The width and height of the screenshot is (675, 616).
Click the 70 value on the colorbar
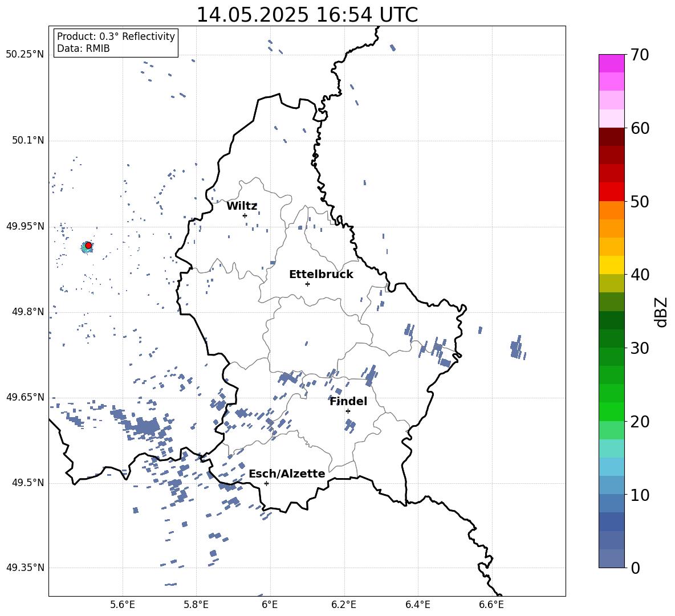640,55
